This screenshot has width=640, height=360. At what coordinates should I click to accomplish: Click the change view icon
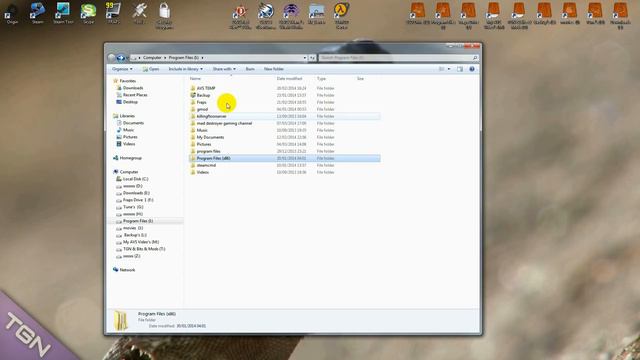coord(442,69)
